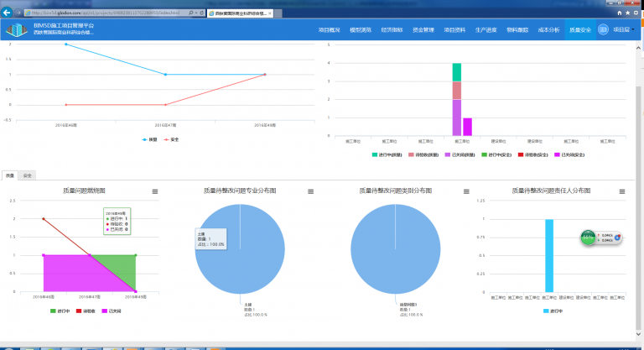Viewport: 644px width, 350px height.
Task: Open menu icon of 质量问题燃烧图 chart
Action: coord(154,192)
